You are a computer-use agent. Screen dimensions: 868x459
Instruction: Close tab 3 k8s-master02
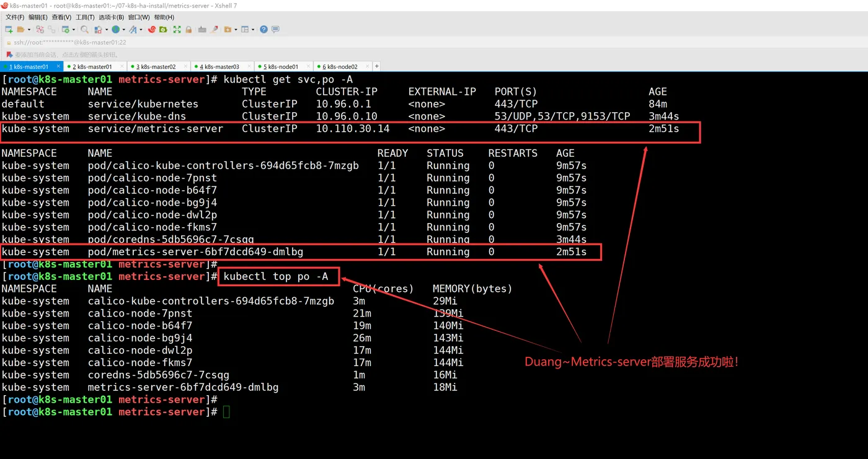(x=185, y=66)
